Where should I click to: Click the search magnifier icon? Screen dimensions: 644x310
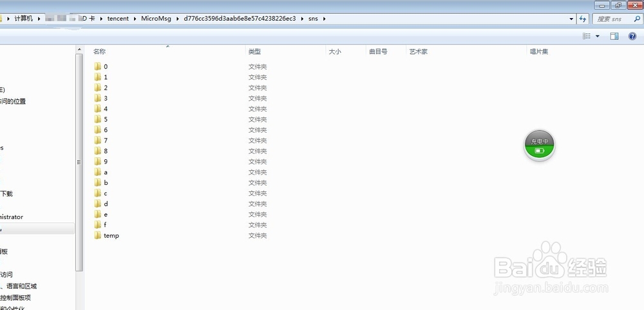click(637, 19)
